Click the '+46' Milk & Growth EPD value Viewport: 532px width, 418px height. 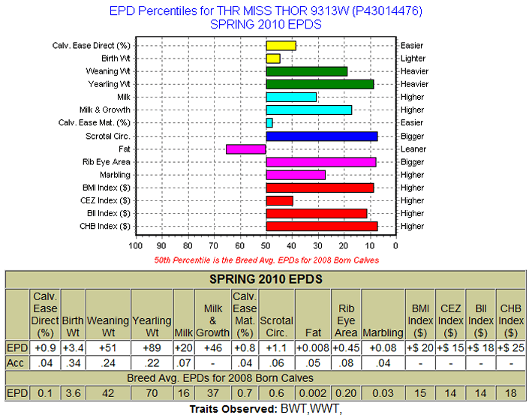coord(213,348)
